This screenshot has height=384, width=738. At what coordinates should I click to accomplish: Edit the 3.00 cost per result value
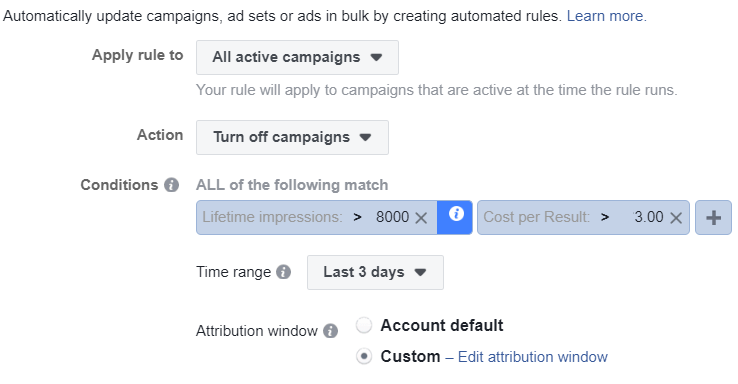click(x=649, y=217)
